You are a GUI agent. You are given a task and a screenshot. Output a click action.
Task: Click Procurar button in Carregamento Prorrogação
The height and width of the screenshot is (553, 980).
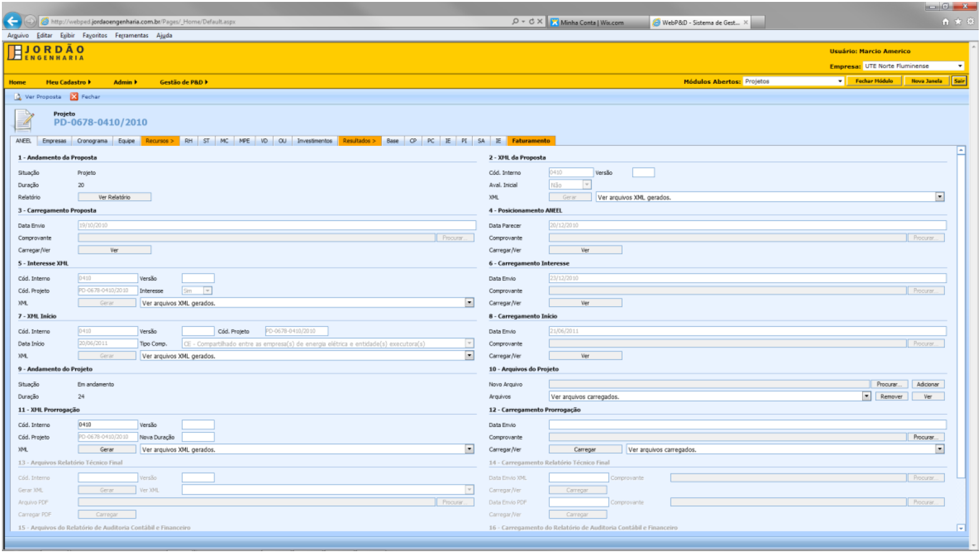[x=924, y=437]
